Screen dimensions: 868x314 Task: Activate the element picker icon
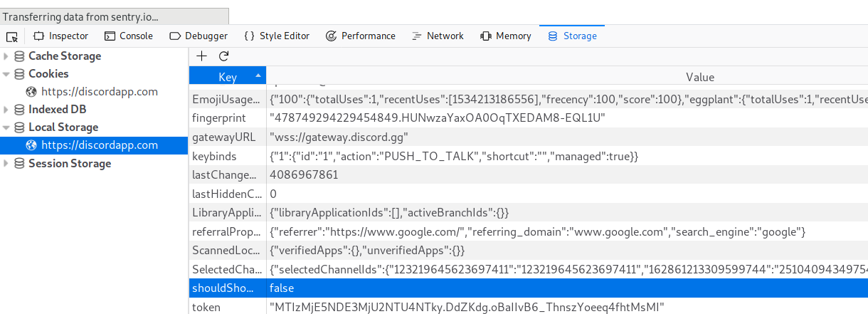tap(12, 36)
